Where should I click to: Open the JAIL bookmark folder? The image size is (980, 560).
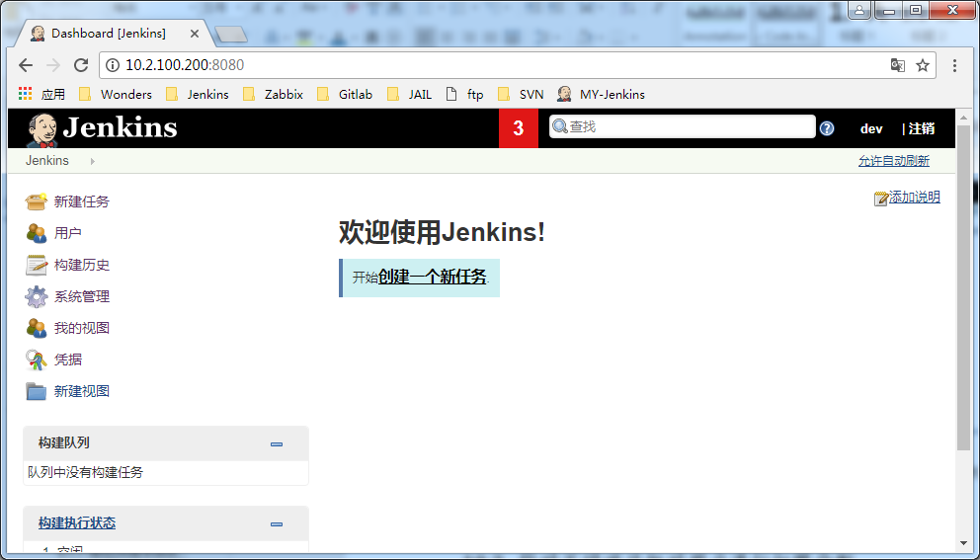pyautogui.click(x=409, y=95)
